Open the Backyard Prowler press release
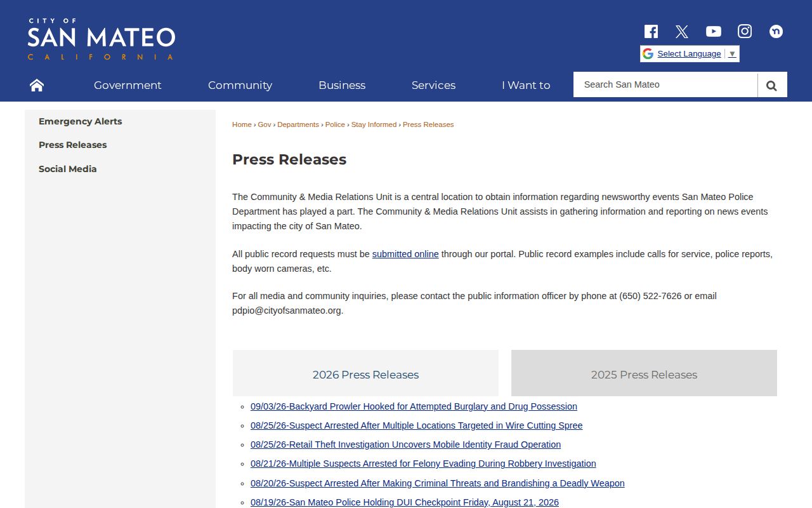812x508 pixels. 414,406
